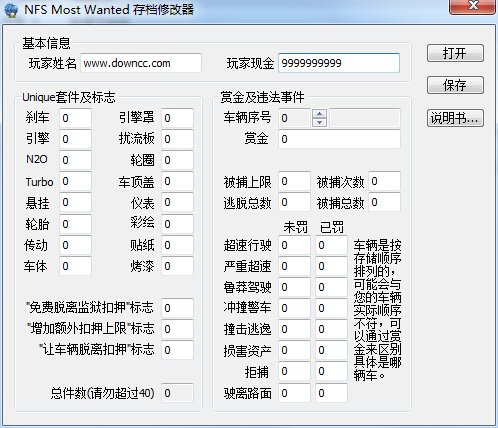This screenshot has width=498, height=428.
Task: Edit 驶离路面 已罚 field
Action: coord(331,393)
